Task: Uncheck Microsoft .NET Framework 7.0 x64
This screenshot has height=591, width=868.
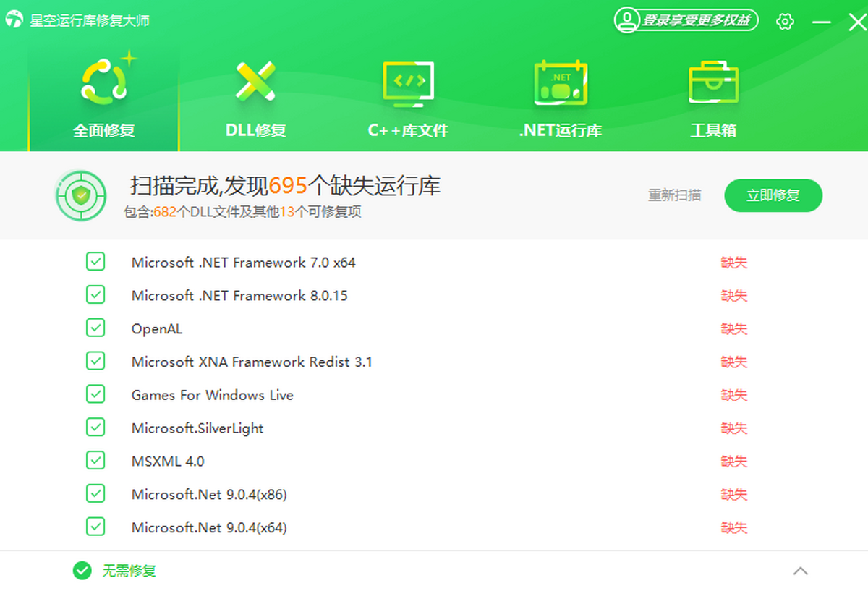Action: 95,262
